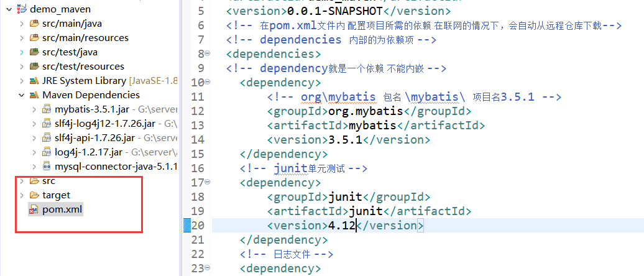Select the demo_maven project label

click(60, 9)
